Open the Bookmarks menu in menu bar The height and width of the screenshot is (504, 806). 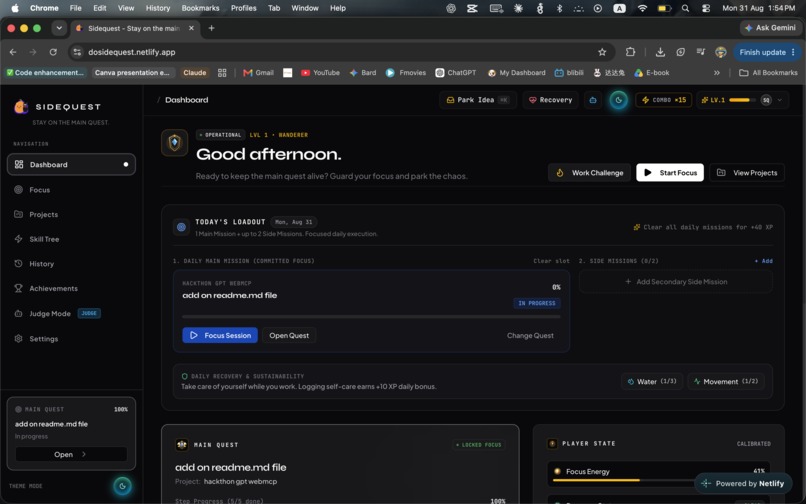200,8
